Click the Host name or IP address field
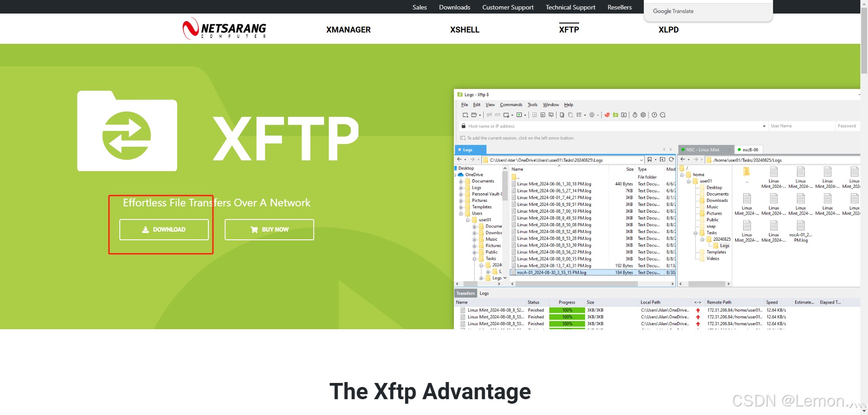 tap(613, 126)
